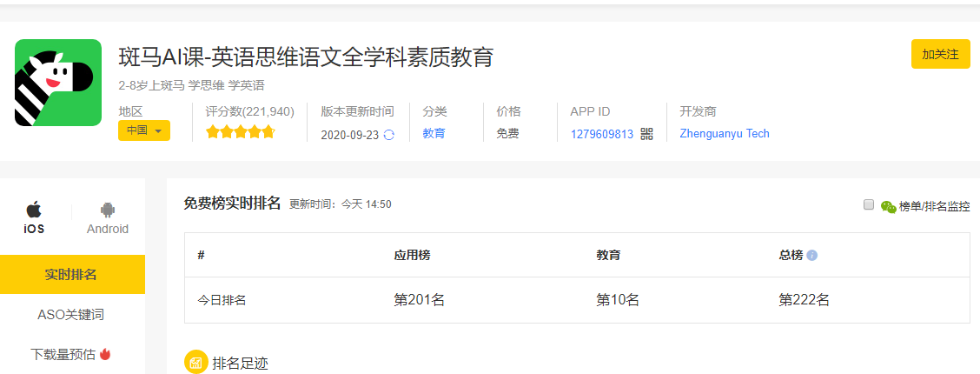Click the zebra app icon
This screenshot has height=374, width=980.
pos(58,83)
